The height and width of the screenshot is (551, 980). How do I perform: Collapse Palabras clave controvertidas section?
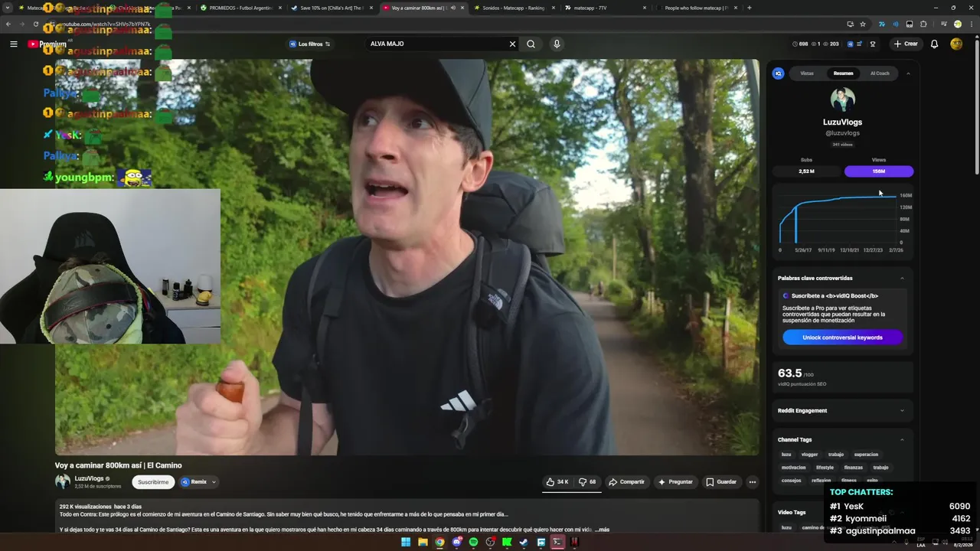(x=902, y=278)
